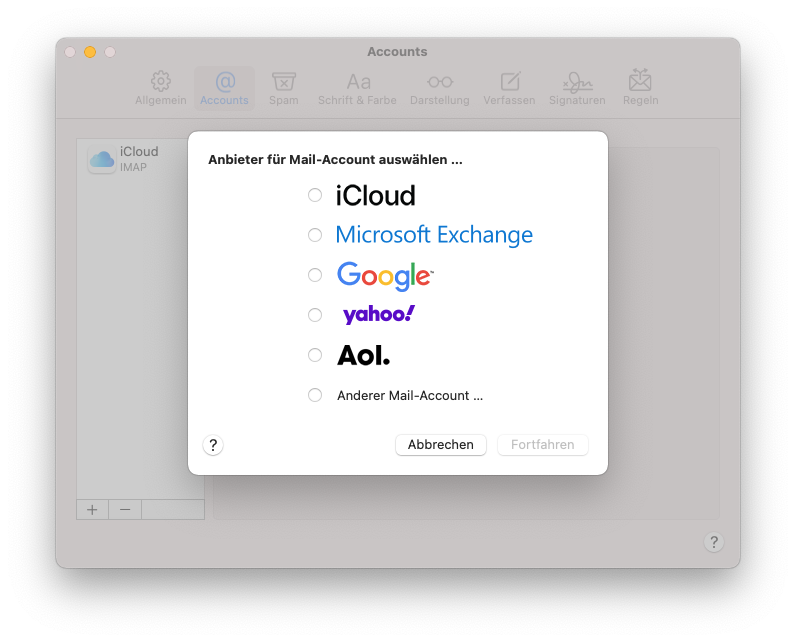Click the Fortfahren button

pyautogui.click(x=543, y=445)
